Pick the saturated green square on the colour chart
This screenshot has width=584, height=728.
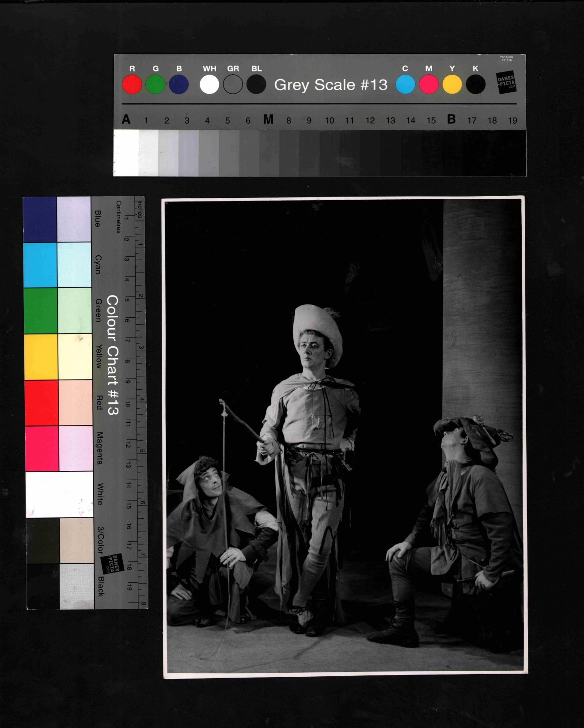(40, 310)
